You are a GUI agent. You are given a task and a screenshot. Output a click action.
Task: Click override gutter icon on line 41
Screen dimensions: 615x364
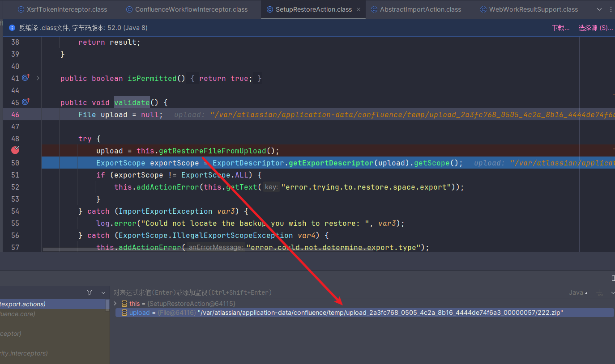tap(26, 78)
